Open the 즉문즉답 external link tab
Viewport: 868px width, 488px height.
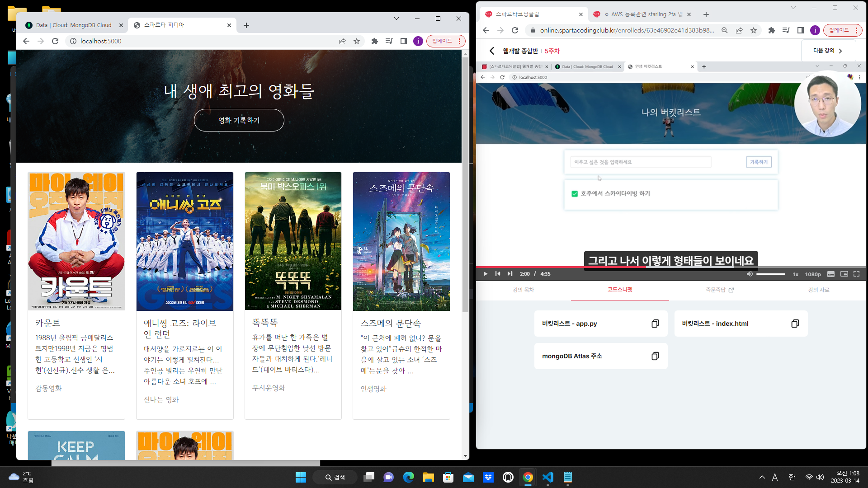click(720, 290)
